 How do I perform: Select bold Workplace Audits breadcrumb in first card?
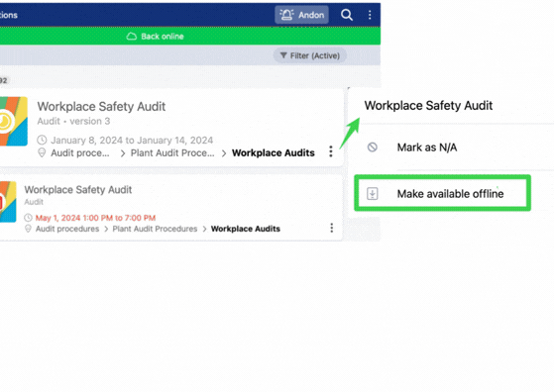pyautogui.click(x=274, y=152)
